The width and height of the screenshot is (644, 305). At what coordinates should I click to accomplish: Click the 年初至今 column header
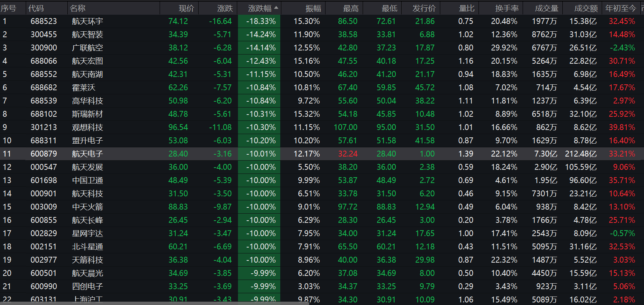tap(620, 8)
